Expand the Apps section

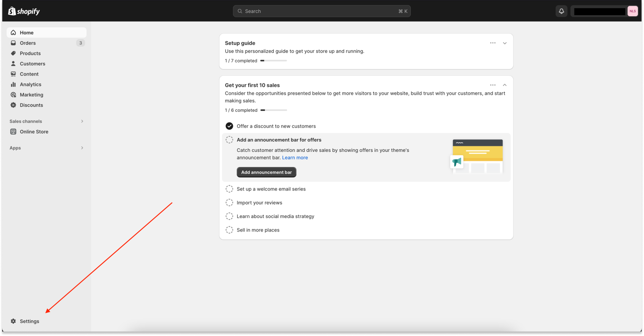[x=82, y=148]
